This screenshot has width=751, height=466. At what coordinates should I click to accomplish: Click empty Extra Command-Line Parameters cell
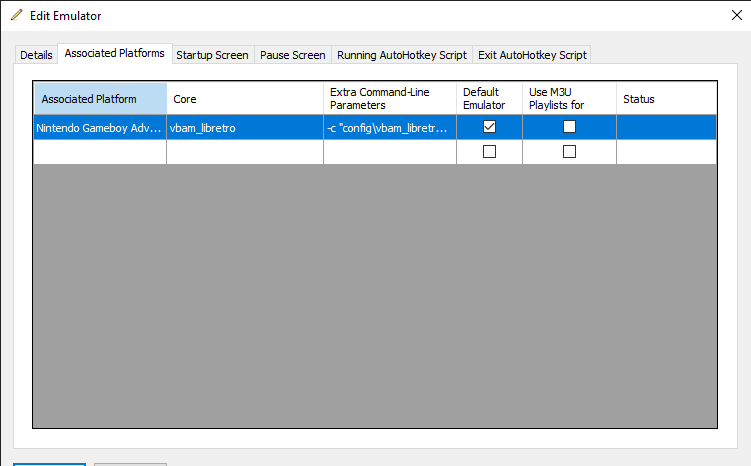click(x=390, y=152)
